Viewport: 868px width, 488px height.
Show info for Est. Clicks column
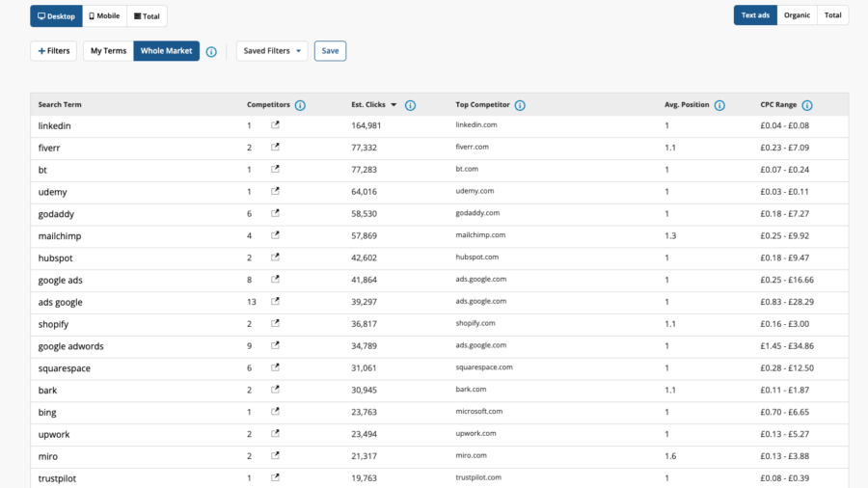pos(410,105)
